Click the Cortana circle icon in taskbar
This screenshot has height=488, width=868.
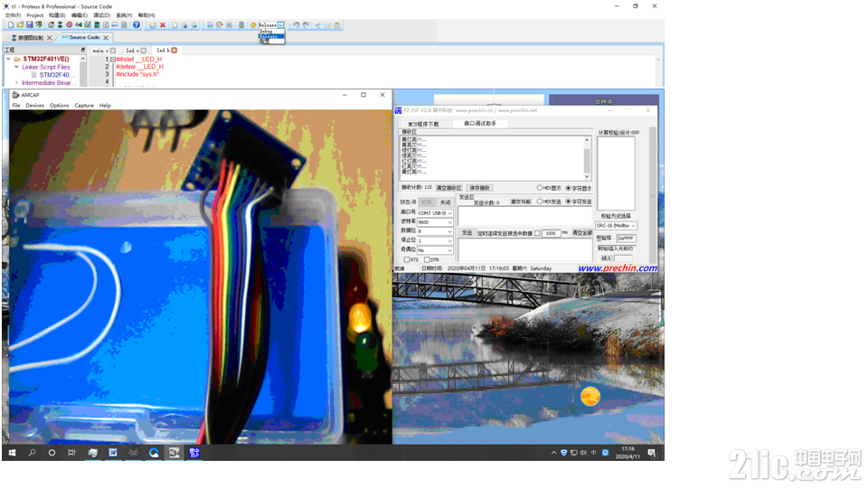click(x=52, y=453)
